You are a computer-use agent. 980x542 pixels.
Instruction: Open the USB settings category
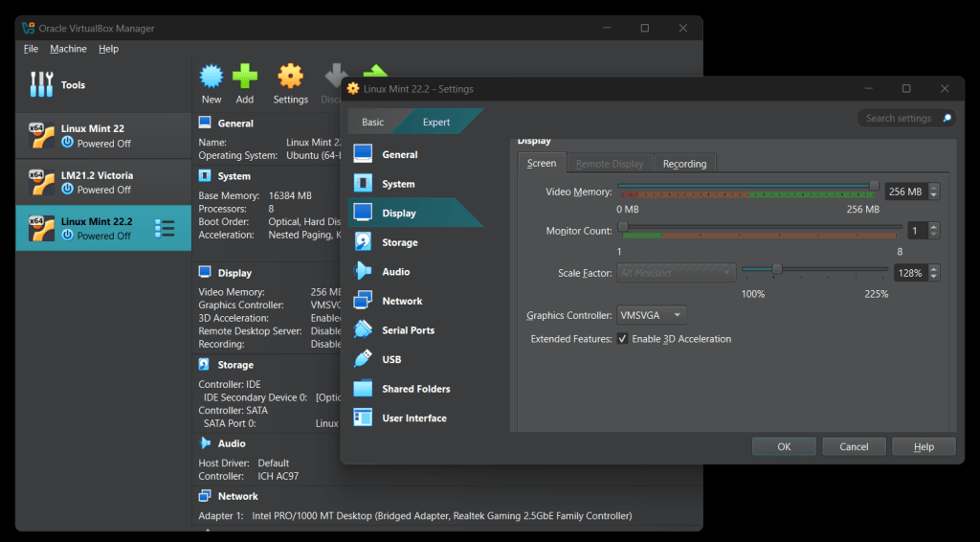[391, 359]
